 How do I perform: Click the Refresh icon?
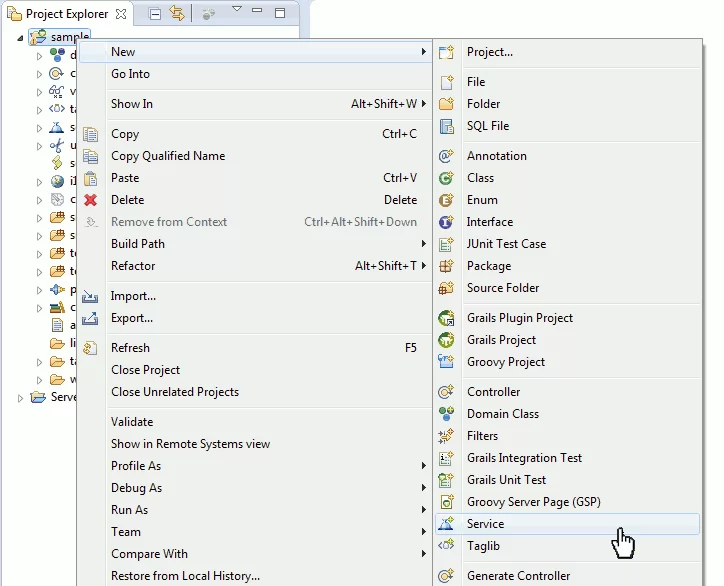click(x=90, y=348)
